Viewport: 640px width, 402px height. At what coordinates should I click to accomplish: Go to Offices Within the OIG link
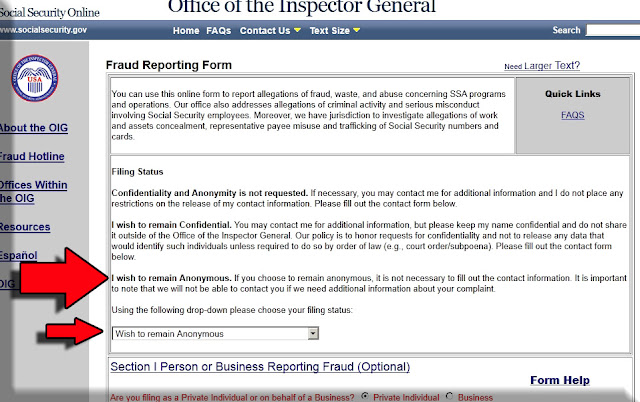[x=33, y=191]
